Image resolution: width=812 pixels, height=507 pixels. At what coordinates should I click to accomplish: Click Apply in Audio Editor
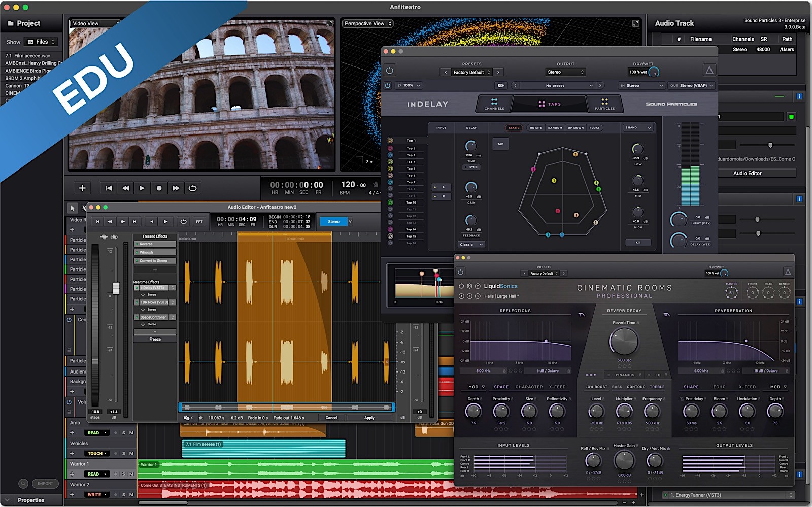(369, 418)
